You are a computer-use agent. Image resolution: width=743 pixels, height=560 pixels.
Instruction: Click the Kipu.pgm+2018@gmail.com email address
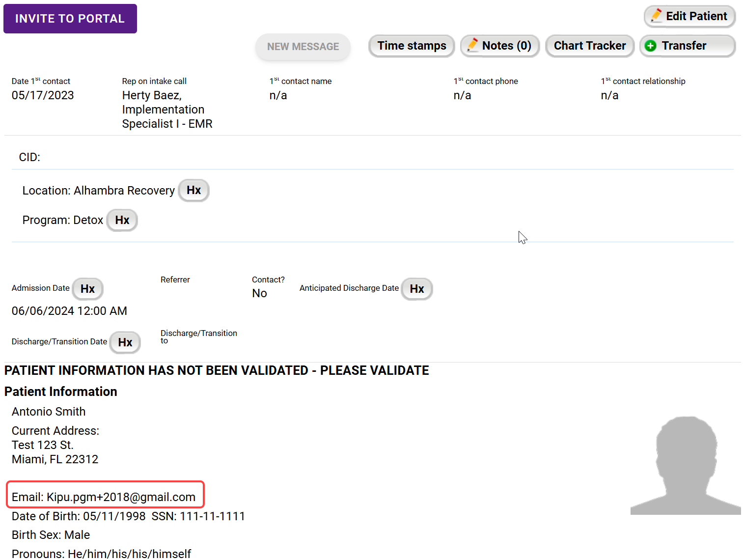[x=121, y=497]
